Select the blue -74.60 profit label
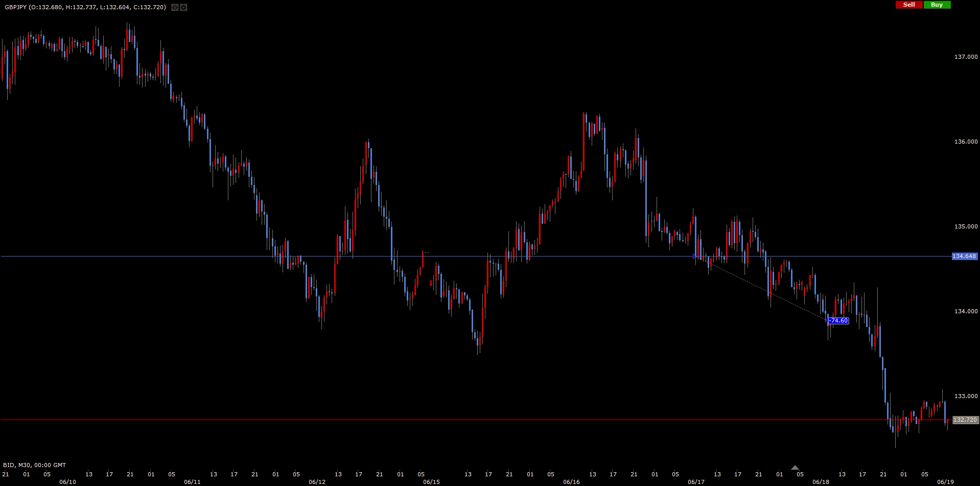 tap(838, 321)
